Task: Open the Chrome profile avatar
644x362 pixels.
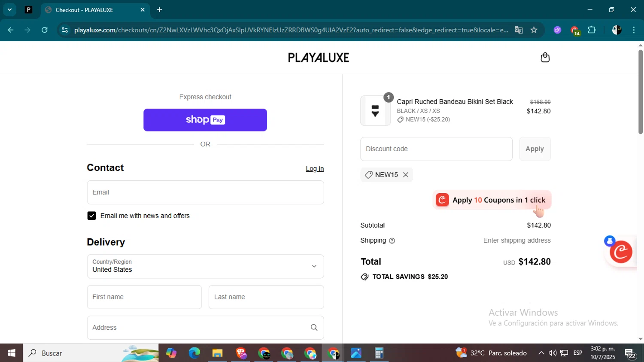Action: [x=617, y=30]
